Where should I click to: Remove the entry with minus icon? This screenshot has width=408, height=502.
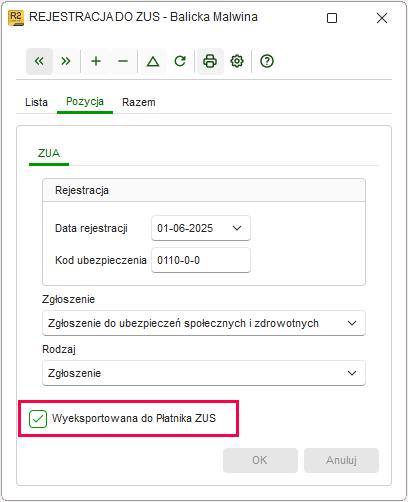pyautogui.click(x=123, y=61)
